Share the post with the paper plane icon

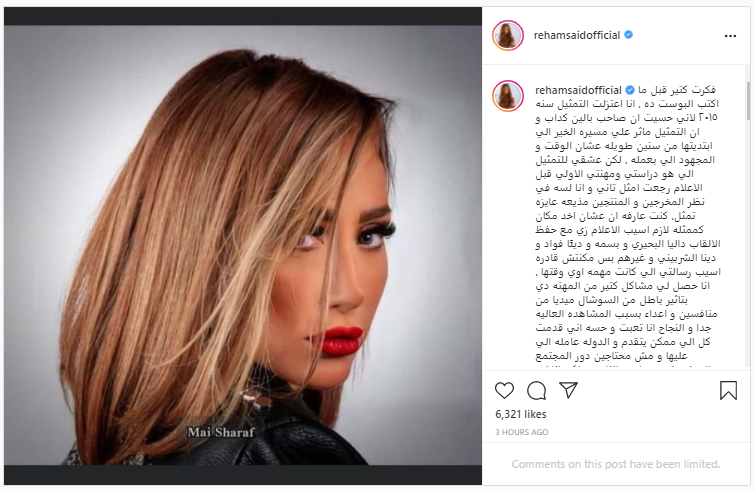click(x=569, y=390)
